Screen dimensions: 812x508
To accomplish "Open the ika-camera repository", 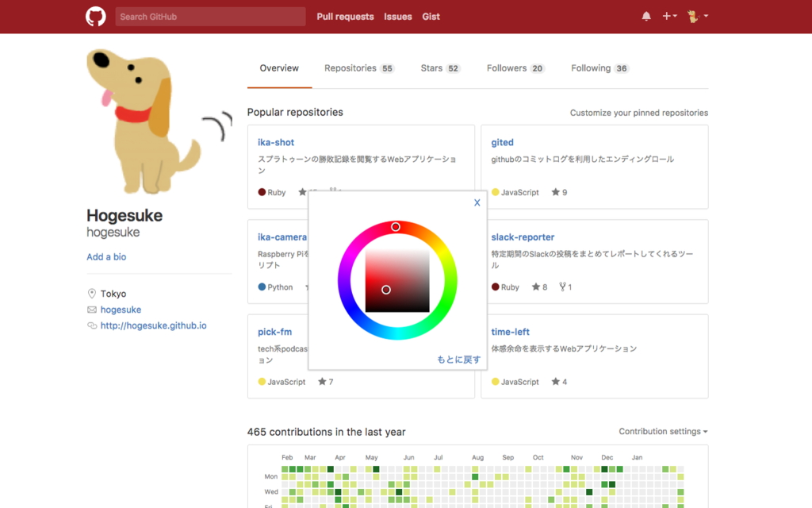I will [282, 237].
